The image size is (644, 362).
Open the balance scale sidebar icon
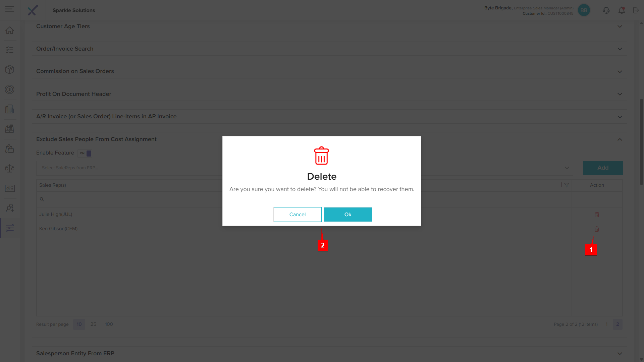click(x=10, y=168)
